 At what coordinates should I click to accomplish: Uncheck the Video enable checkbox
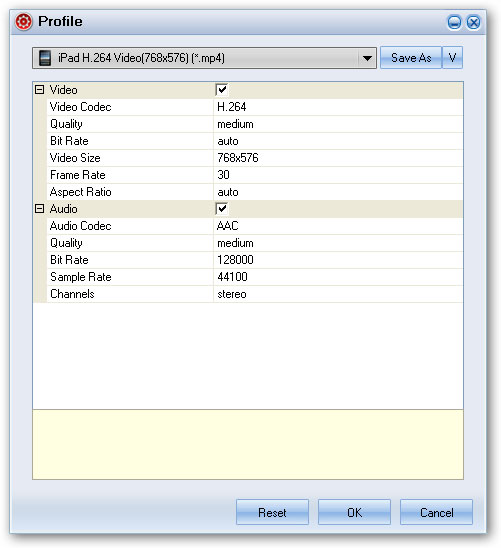222,90
